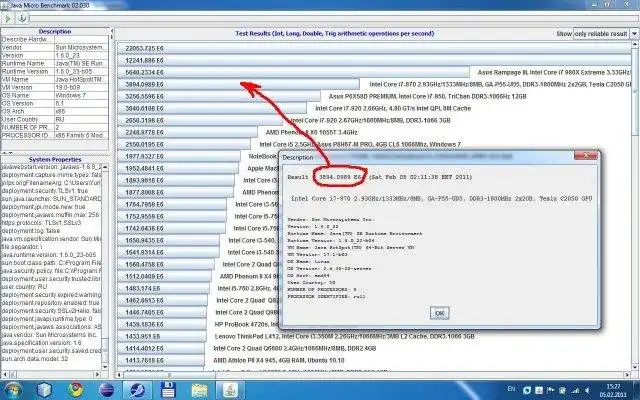This screenshot has width=640, height=400.
Task: Click the System Properties horizontal scrollbar right arrow
Action: click(98, 374)
